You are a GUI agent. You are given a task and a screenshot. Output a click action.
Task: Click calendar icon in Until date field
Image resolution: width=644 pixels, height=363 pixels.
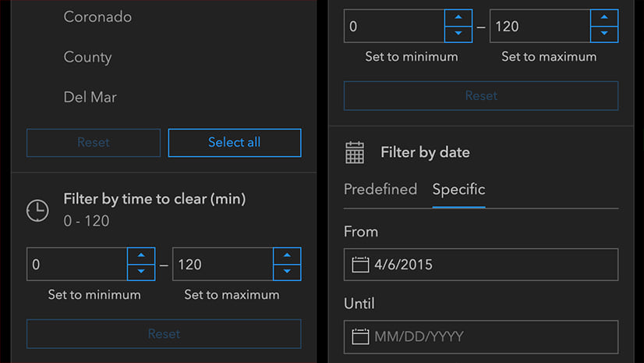coord(360,336)
